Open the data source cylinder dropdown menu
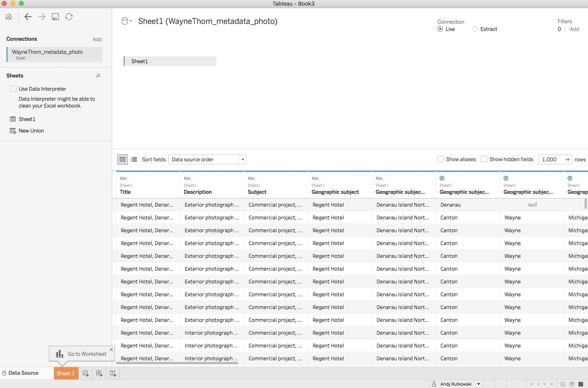Image resolution: width=588 pixels, height=388 pixels. tap(126, 21)
